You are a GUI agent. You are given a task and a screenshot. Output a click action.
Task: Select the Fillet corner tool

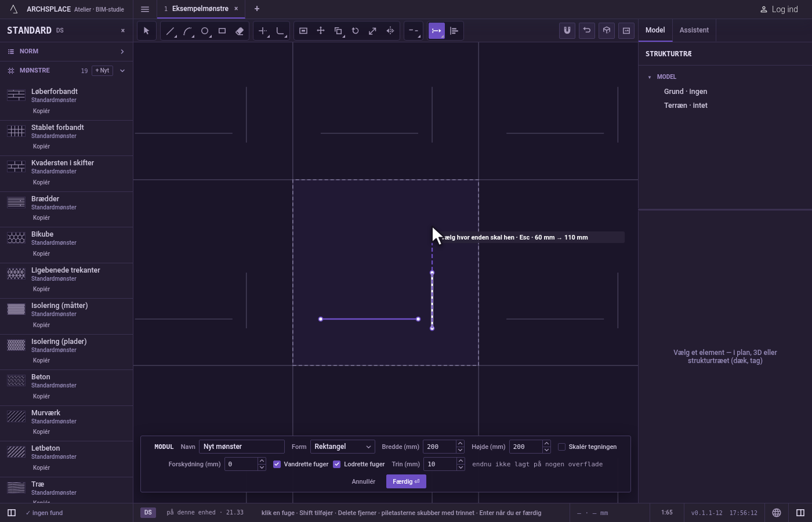pos(280,31)
